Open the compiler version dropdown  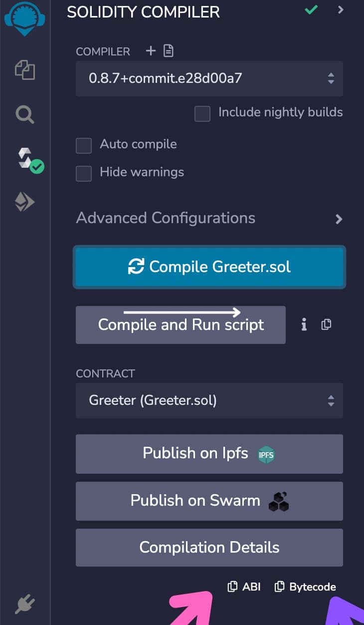209,78
